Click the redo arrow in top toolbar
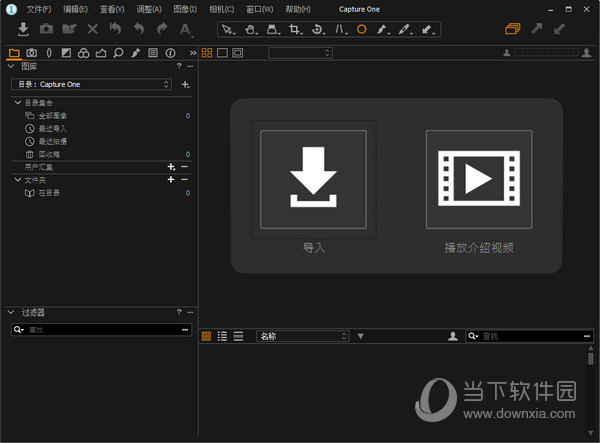Image resolution: width=600 pixels, height=443 pixels. pos(162,29)
